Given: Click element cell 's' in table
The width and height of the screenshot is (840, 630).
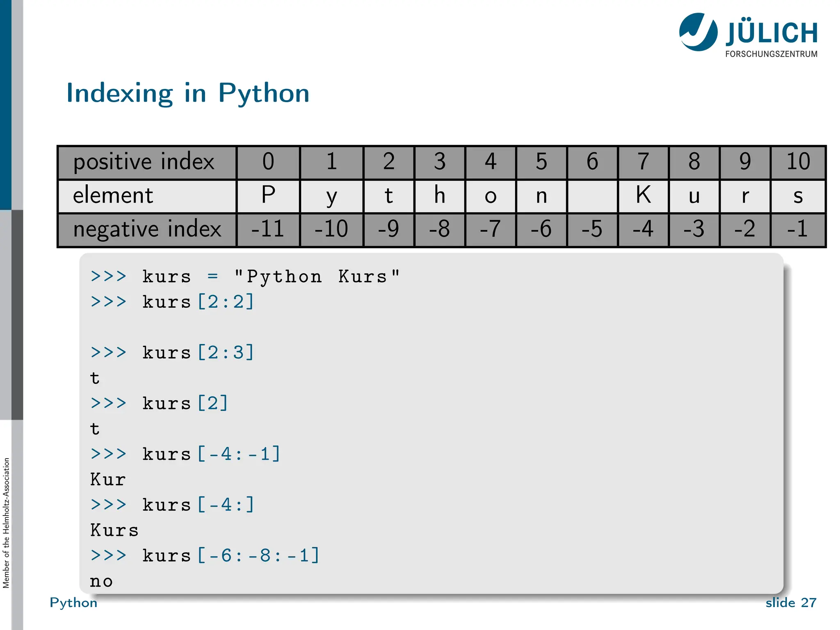Looking at the screenshot, I should click(x=798, y=196).
